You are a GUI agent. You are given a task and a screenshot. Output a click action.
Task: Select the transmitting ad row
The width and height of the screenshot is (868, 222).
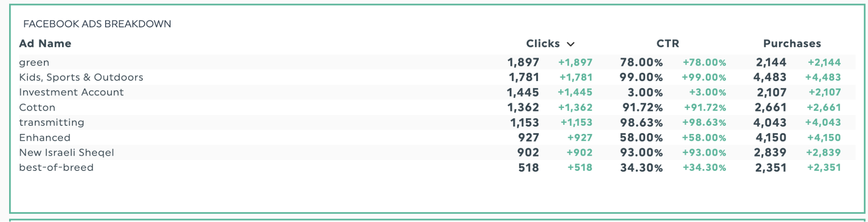52,123
